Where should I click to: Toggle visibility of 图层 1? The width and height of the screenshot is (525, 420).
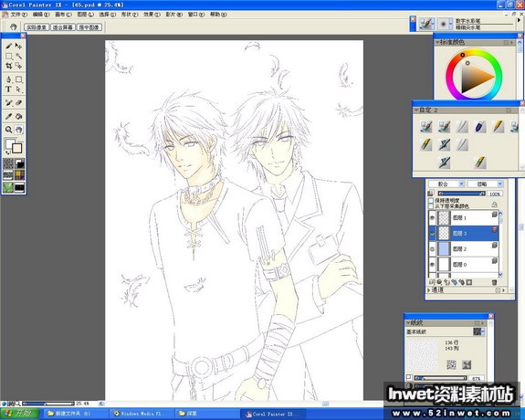(432, 217)
